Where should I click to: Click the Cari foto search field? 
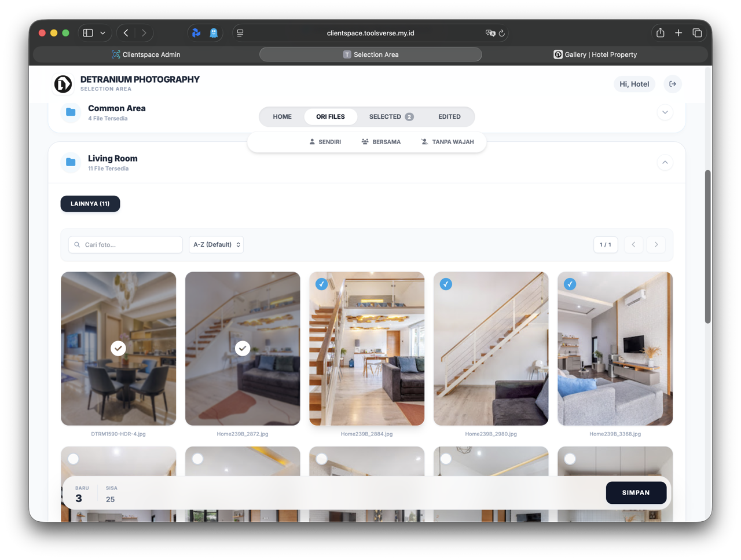coord(126,244)
